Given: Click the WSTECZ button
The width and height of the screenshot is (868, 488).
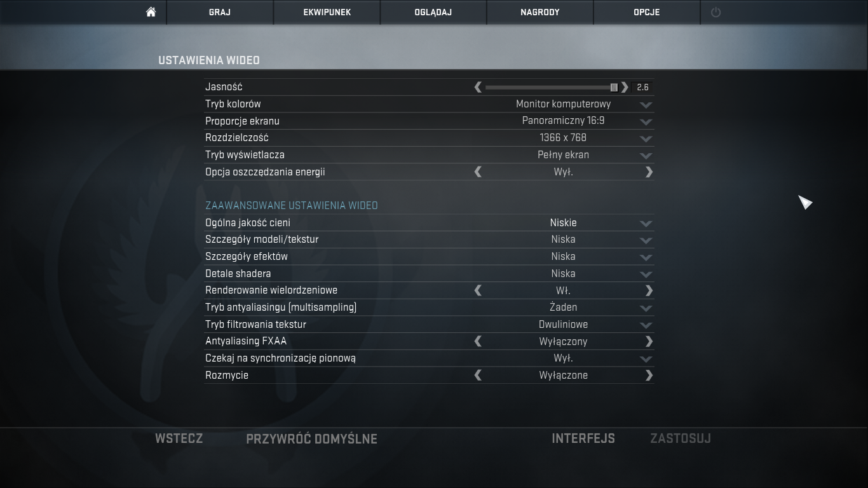Looking at the screenshot, I should coord(179,438).
